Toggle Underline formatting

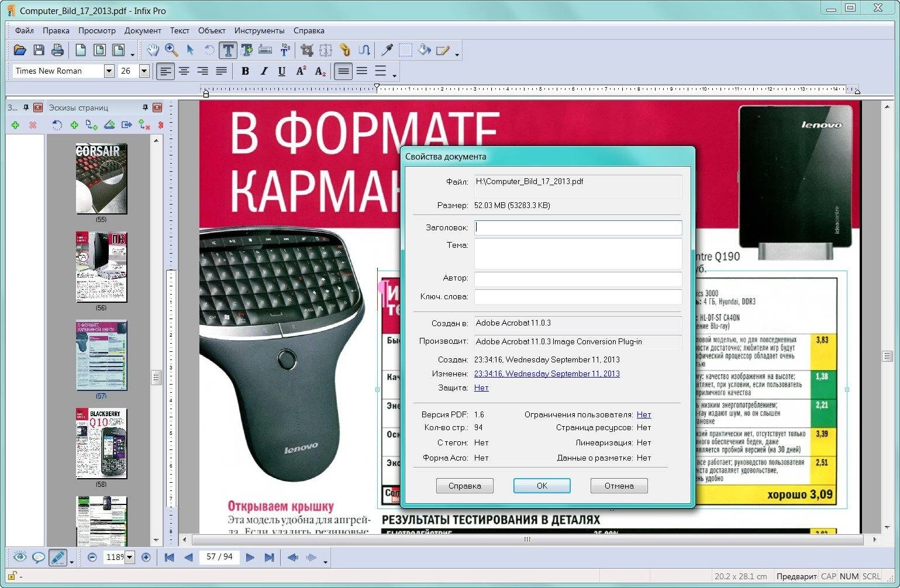[282, 71]
